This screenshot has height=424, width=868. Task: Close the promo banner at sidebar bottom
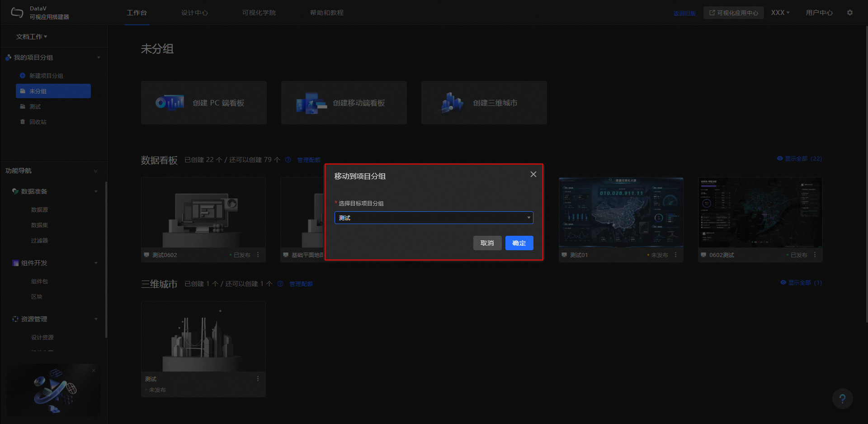tap(94, 371)
